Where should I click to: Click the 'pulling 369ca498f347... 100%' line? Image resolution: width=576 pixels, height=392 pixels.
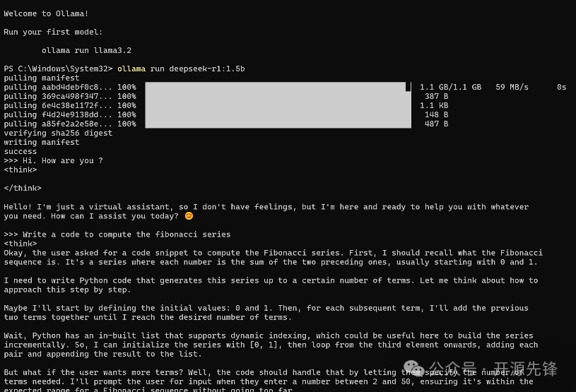(x=70, y=96)
